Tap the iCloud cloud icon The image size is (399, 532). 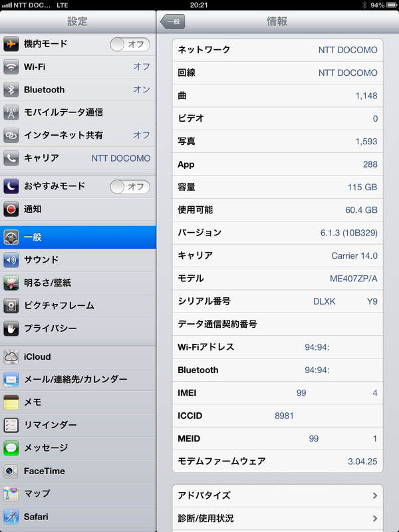tap(11, 356)
